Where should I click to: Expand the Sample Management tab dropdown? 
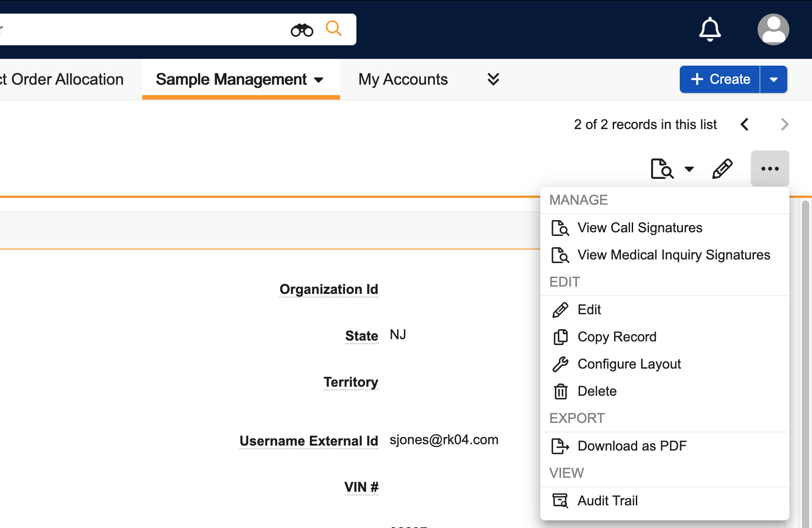tap(319, 80)
